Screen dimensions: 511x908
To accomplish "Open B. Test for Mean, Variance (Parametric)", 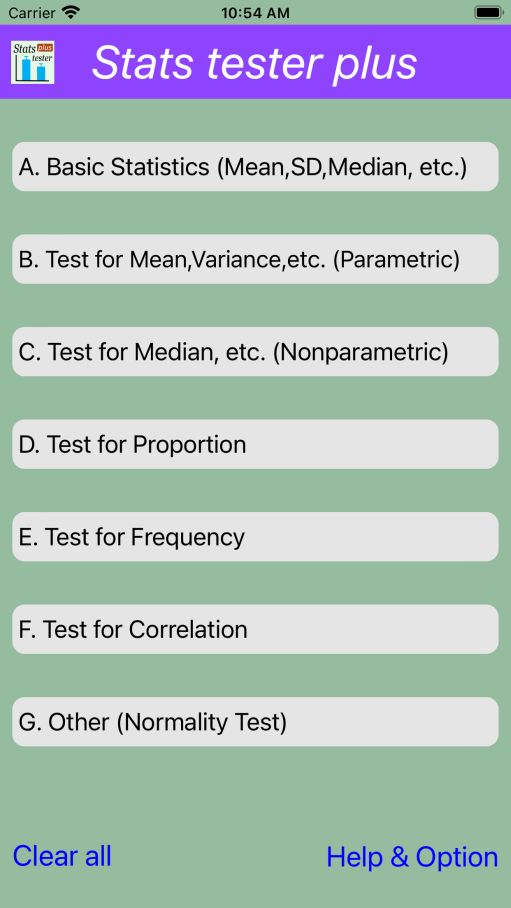I will pyautogui.click(x=255, y=259).
